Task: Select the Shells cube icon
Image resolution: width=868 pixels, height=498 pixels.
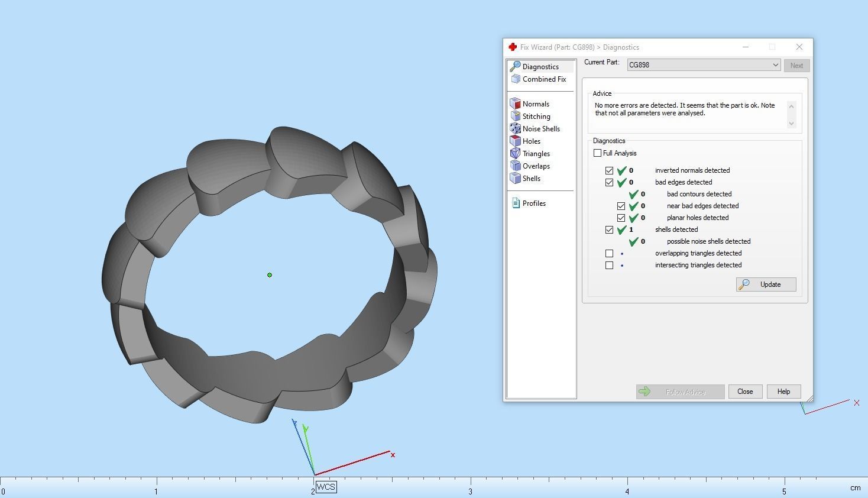Action: click(515, 178)
